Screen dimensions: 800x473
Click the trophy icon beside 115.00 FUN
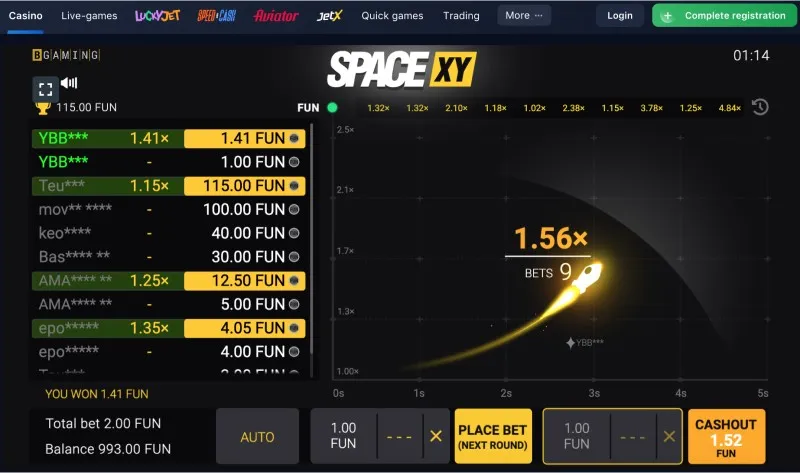(43, 108)
